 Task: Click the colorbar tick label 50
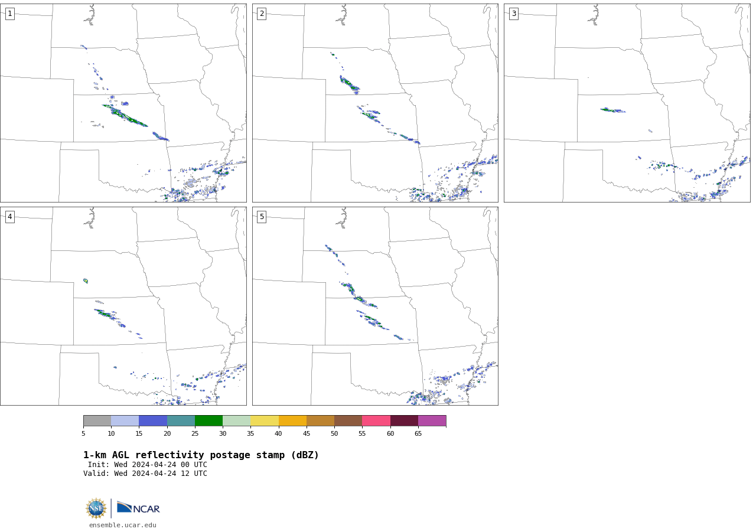coord(334,434)
